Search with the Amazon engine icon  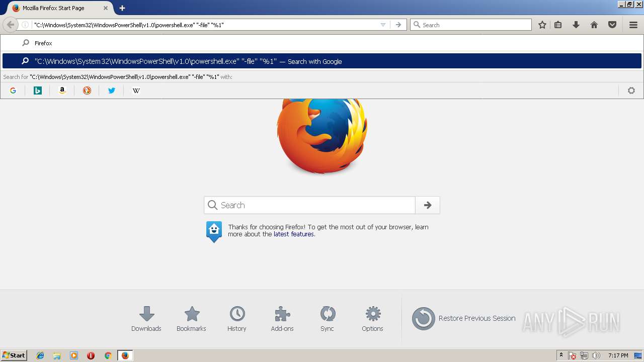click(x=62, y=90)
